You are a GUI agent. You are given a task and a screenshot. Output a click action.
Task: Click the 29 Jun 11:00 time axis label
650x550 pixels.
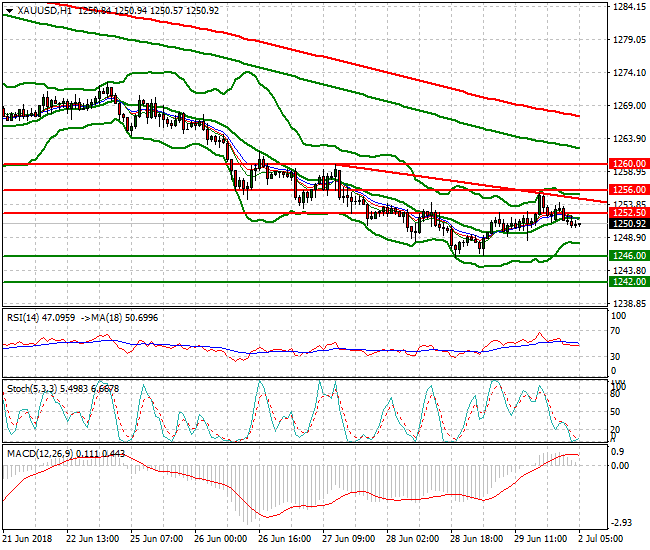click(541, 539)
